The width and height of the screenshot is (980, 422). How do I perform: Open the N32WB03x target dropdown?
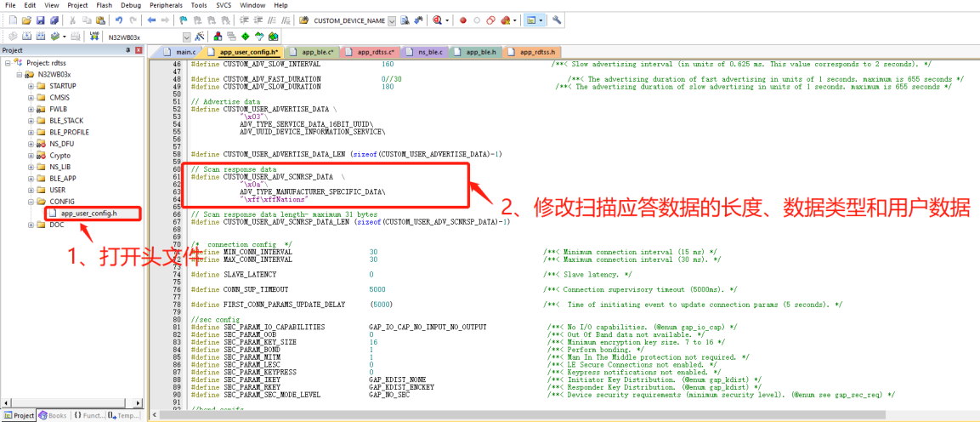pos(187,37)
